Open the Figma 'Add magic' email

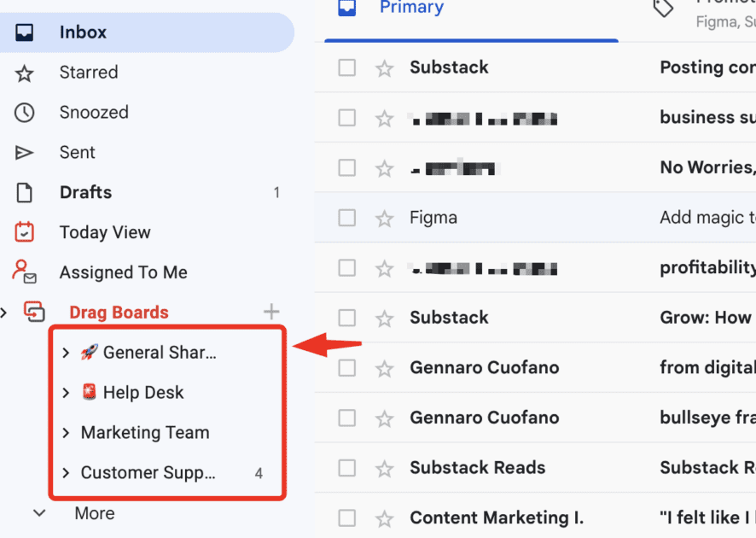click(x=535, y=218)
